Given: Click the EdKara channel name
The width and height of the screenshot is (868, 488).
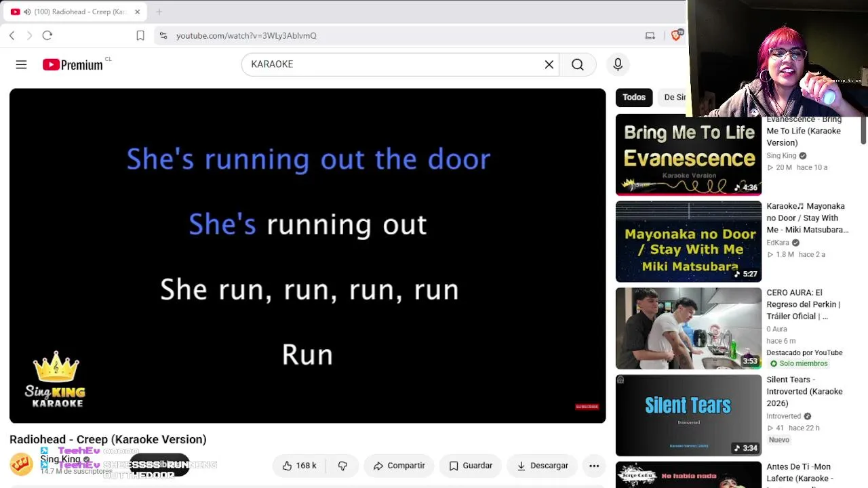Looking at the screenshot, I should coord(778,243).
